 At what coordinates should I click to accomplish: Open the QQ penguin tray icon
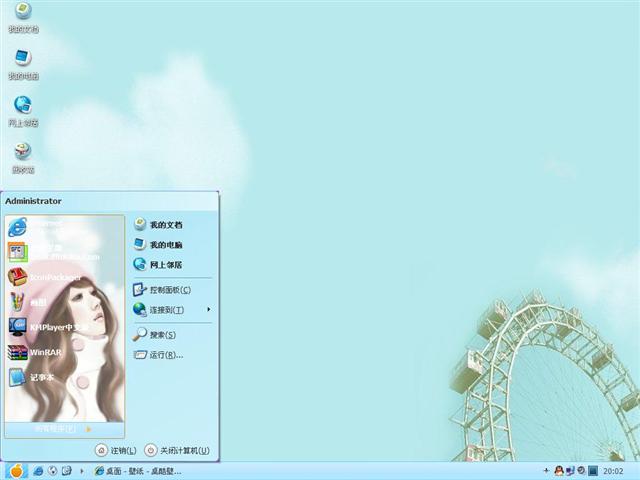pos(559,471)
